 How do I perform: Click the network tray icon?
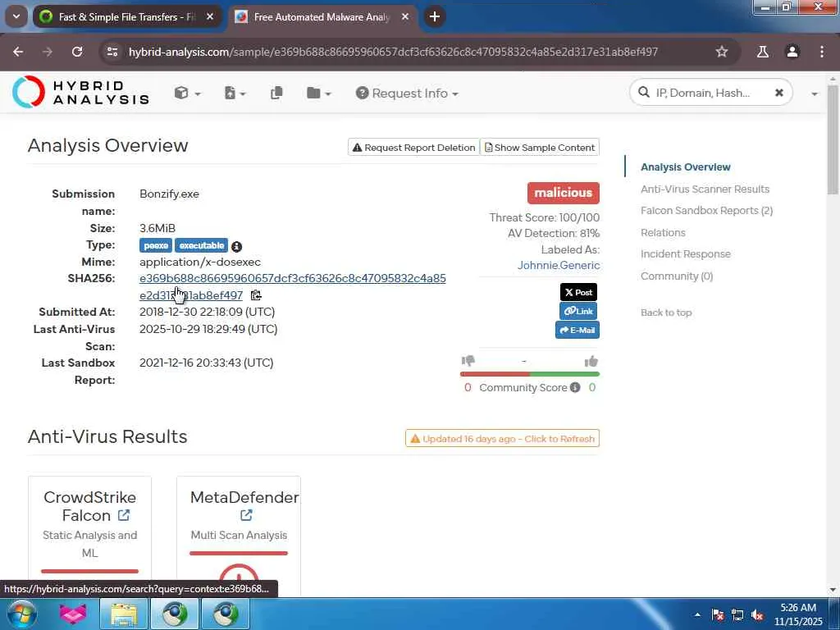click(737, 614)
